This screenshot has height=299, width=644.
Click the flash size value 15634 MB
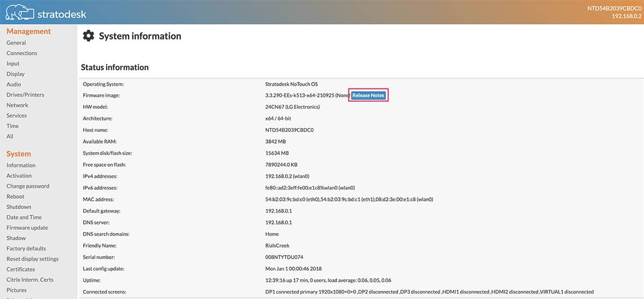point(277,153)
